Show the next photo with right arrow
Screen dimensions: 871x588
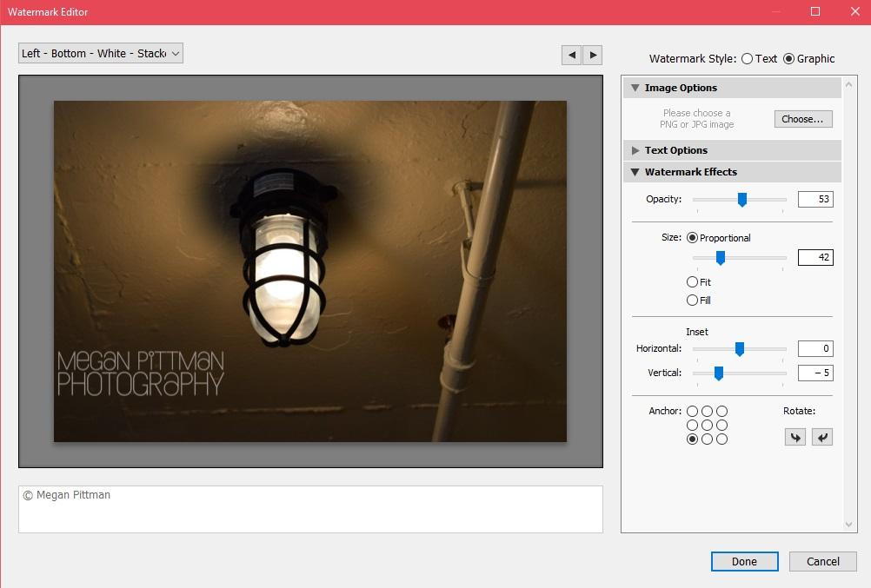[x=593, y=55]
